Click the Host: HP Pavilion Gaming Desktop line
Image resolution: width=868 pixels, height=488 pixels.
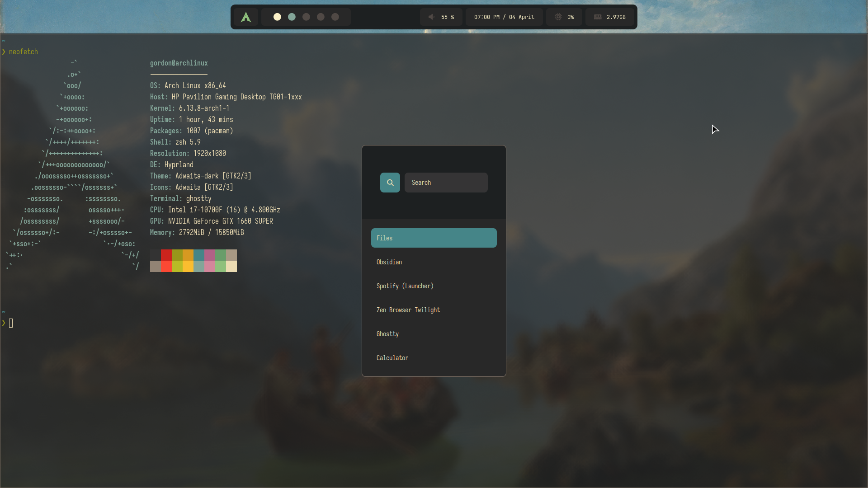(226, 97)
